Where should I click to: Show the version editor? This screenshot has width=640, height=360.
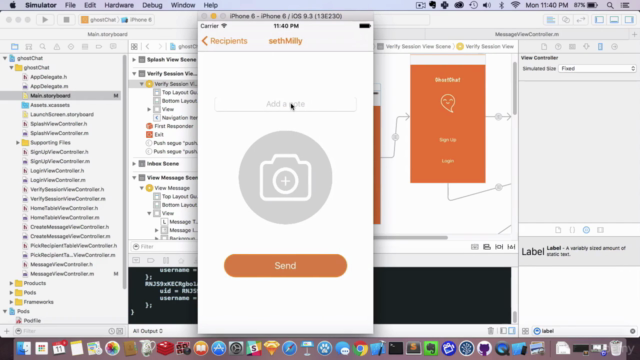pyautogui.click(x=581, y=20)
